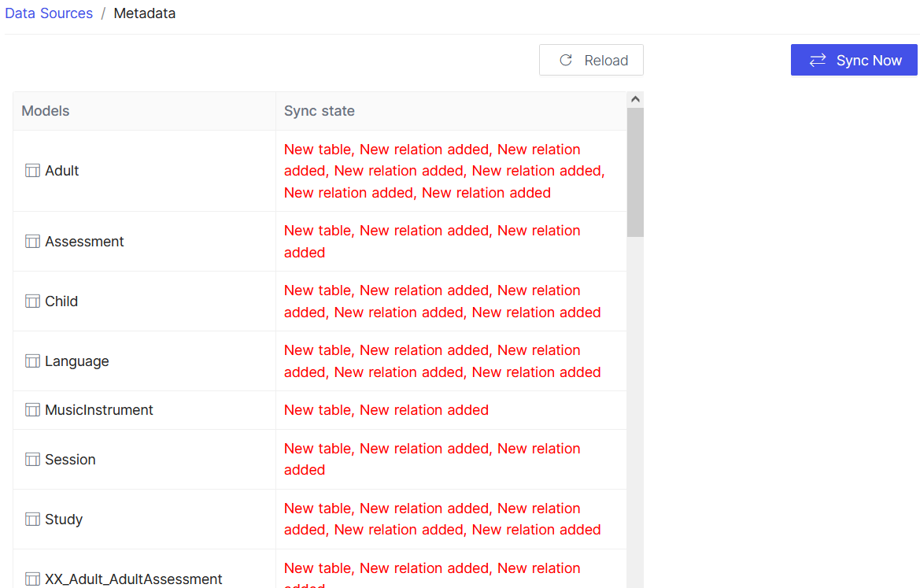Click the table icon beside Session model
The height and width of the screenshot is (588, 920).
32,459
